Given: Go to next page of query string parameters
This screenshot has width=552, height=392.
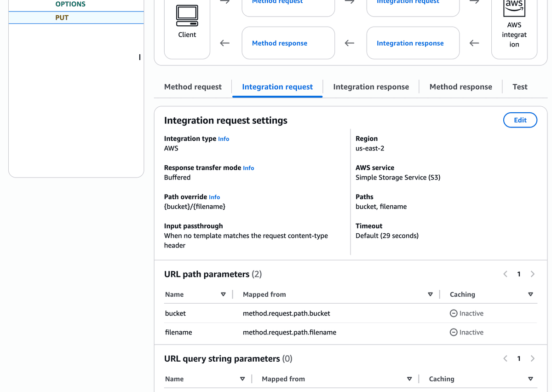Looking at the screenshot, I should 533,358.
